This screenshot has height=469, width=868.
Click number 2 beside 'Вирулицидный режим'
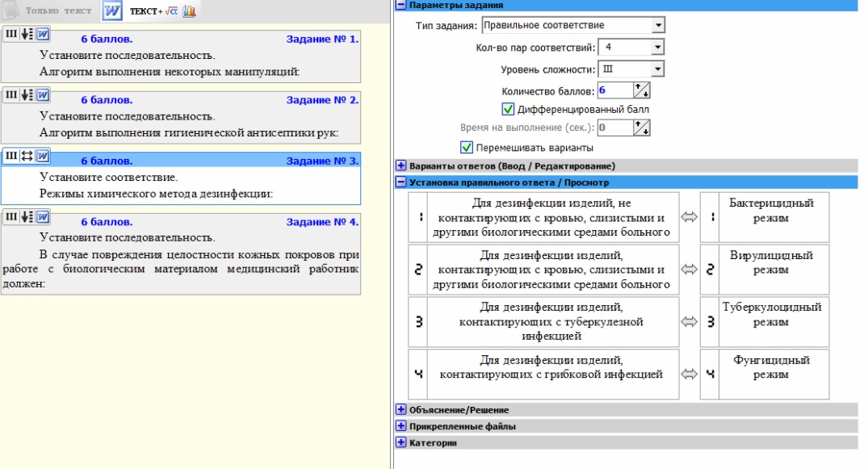[x=710, y=270]
